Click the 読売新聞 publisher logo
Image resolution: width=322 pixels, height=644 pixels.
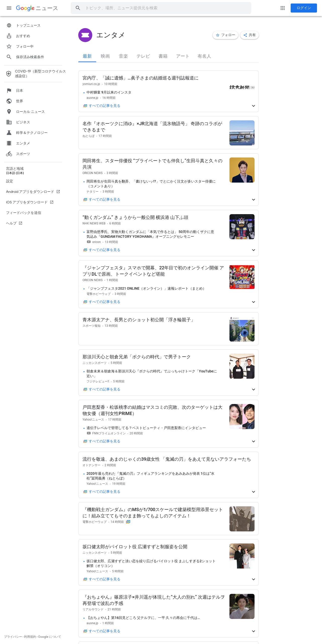pyautogui.click(x=242, y=87)
